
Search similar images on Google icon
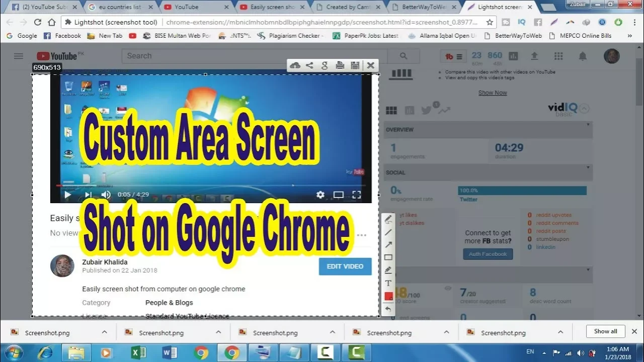click(325, 65)
